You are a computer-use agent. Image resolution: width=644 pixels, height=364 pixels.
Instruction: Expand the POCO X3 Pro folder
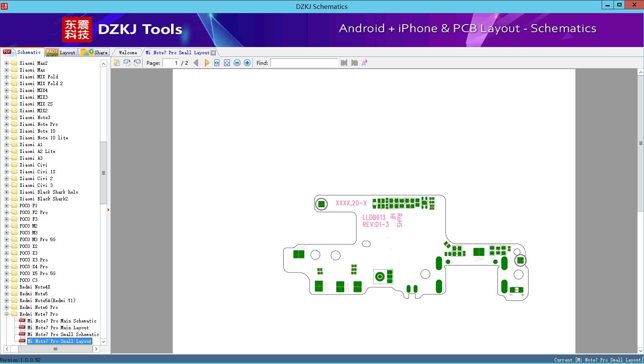coord(6,260)
